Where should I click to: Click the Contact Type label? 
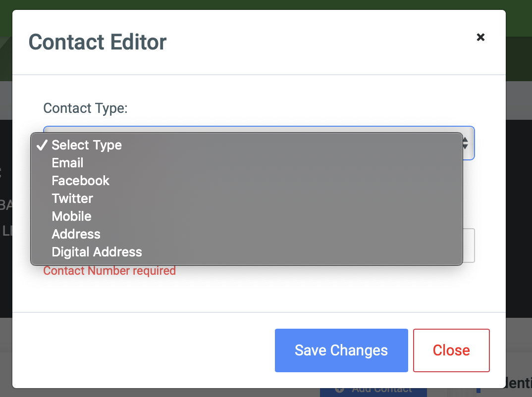pos(85,108)
